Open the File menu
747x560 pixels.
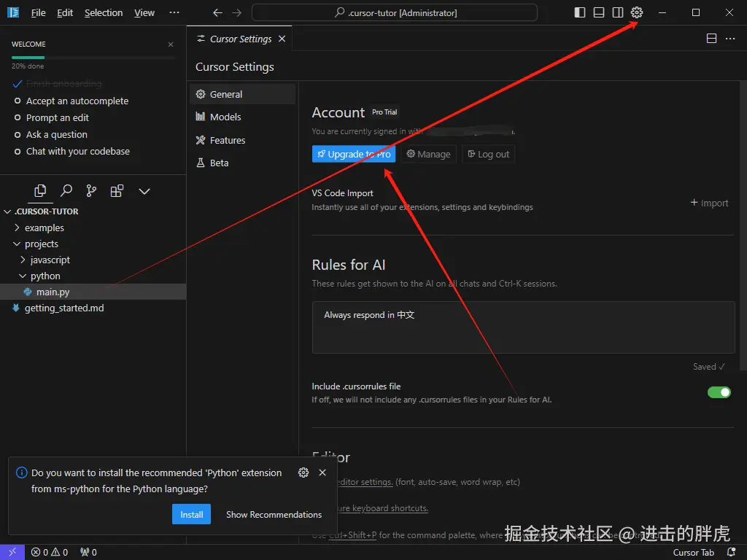pos(38,13)
